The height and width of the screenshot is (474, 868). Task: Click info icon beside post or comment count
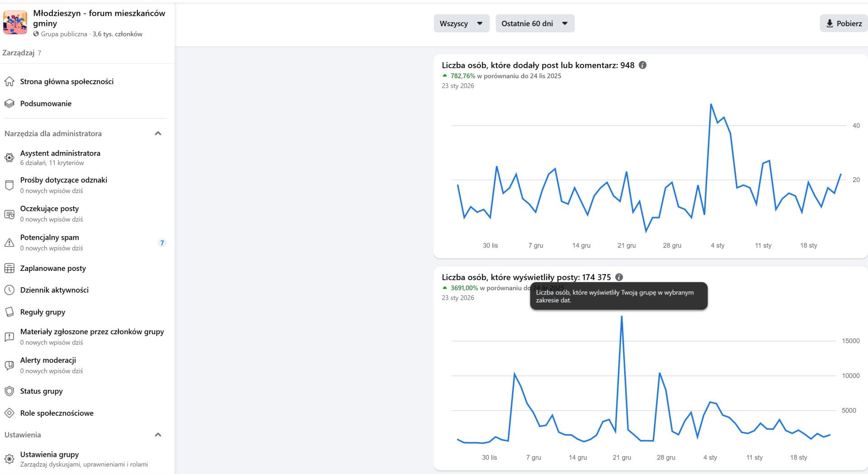(x=642, y=65)
